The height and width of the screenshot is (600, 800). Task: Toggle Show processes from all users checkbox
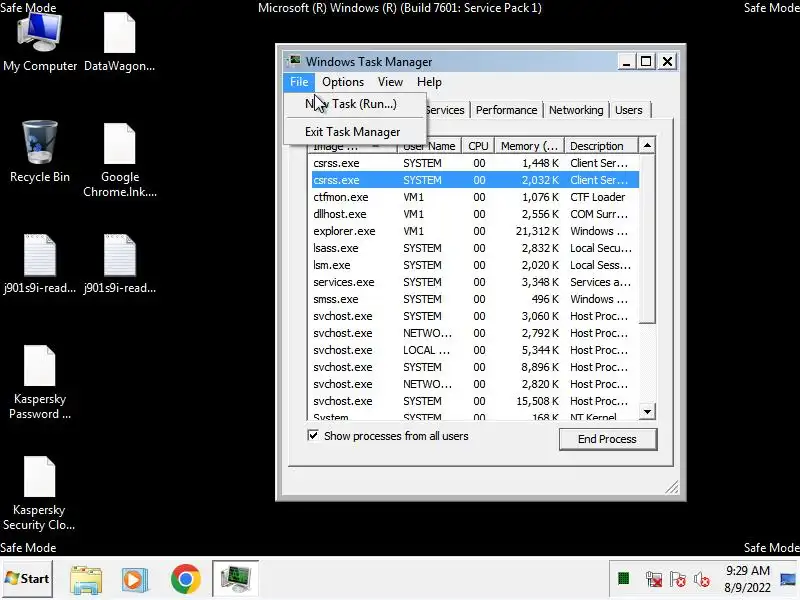[313, 435]
